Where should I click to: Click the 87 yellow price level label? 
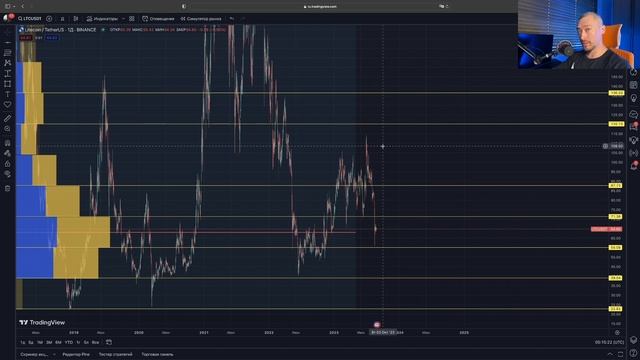616,186
